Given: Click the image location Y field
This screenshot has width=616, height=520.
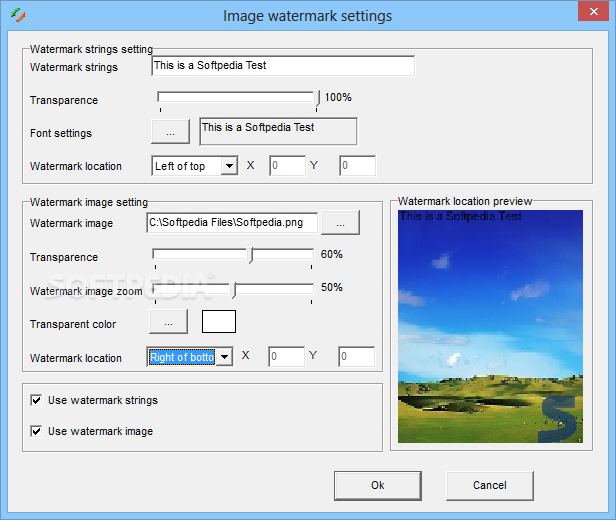Looking at the screenshot, I should coord(356,357).
